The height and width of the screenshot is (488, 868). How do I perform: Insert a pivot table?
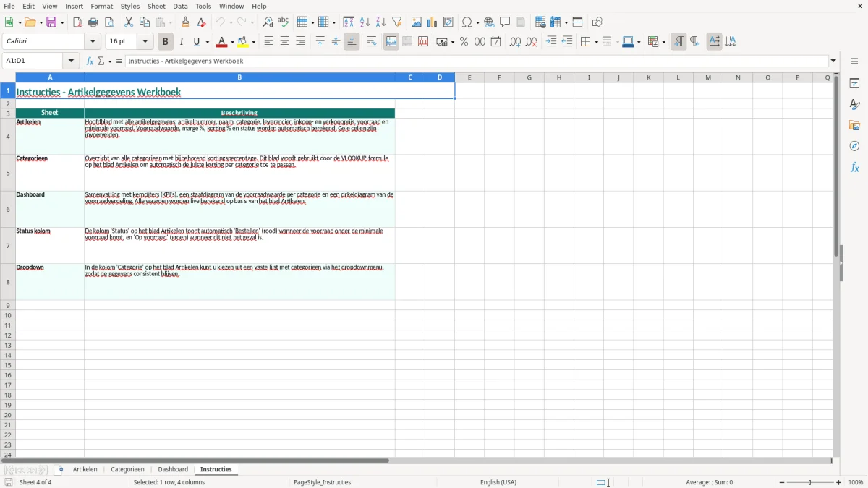[448, 22]
